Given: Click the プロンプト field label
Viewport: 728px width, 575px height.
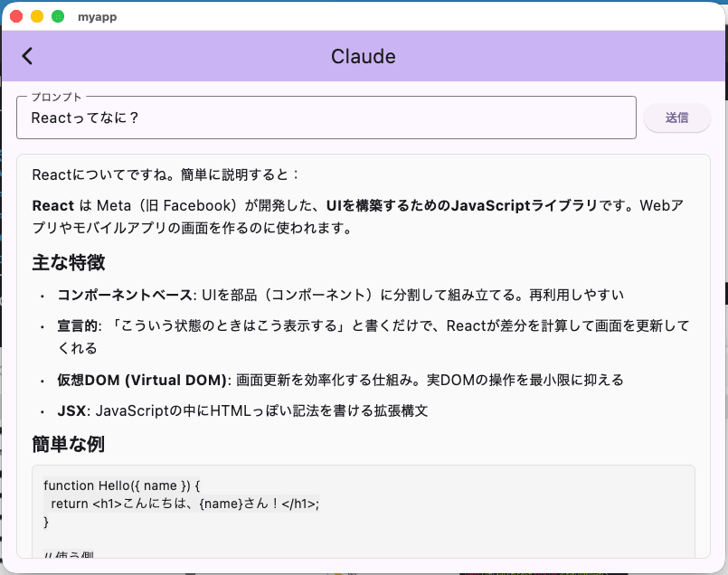Looking at the screenshot, I should [56, 97].
